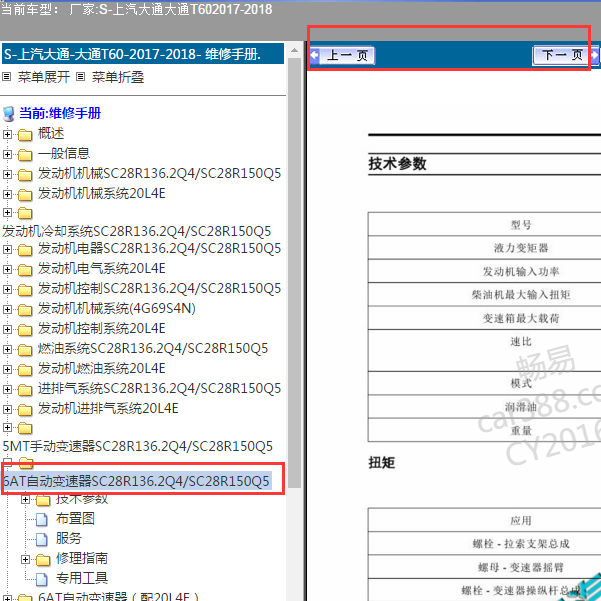This screenshot has width=601, height=601.
Task: Open 发动机控制系统20L4E tree item
Action: coord(102,328)
